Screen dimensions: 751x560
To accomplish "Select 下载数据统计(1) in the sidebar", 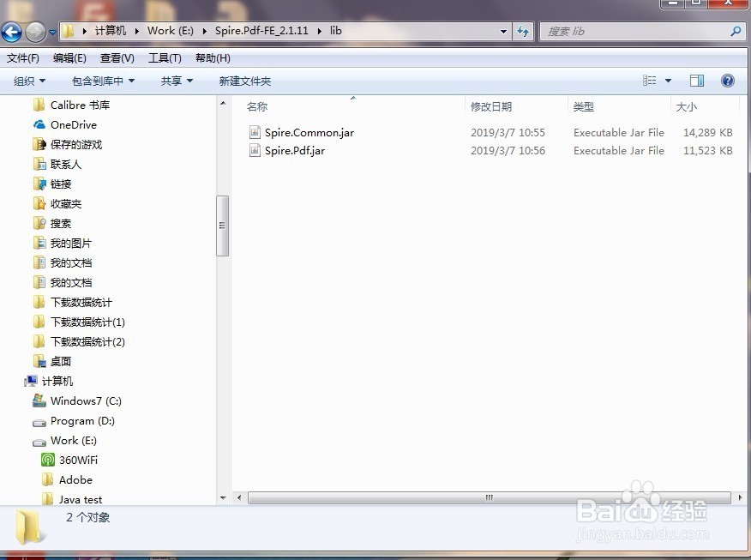I will pyautogui.click(x=87, y=322).
